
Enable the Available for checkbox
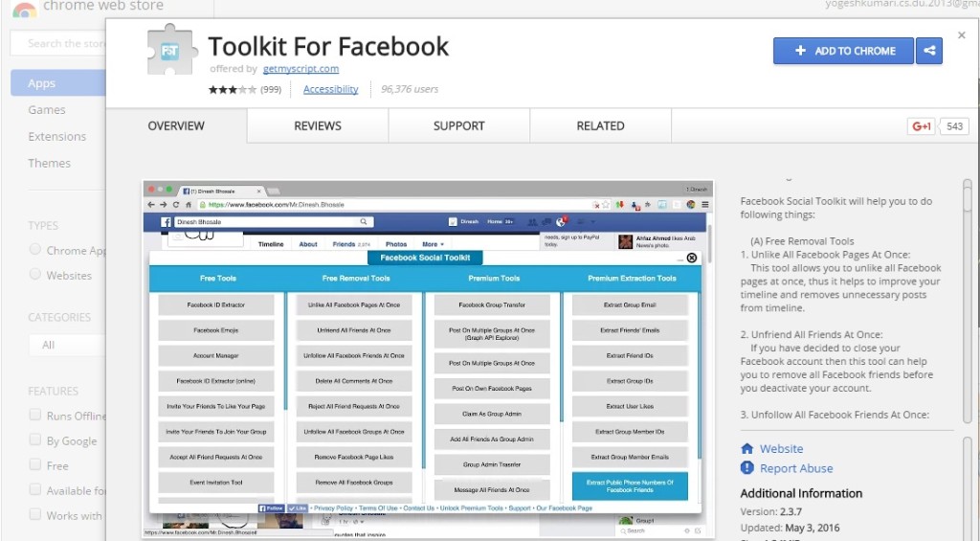pos(35,489)
